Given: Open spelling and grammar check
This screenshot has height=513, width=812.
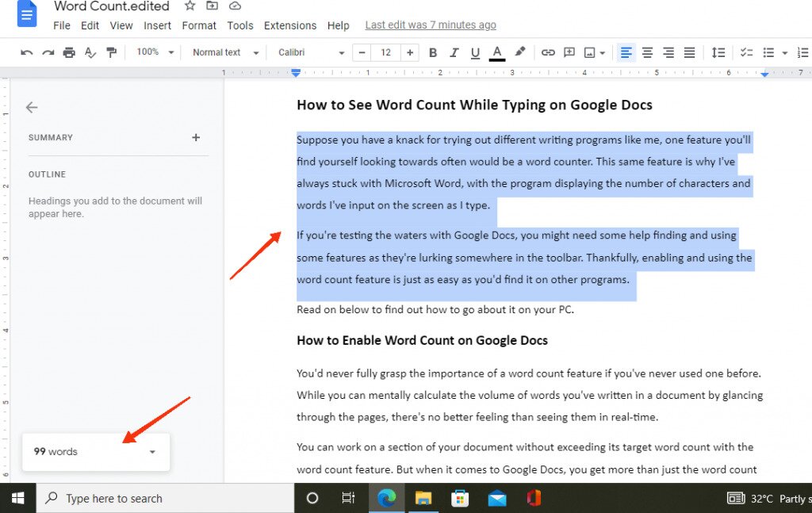Looking at the screenshot, I should [90, 52].
